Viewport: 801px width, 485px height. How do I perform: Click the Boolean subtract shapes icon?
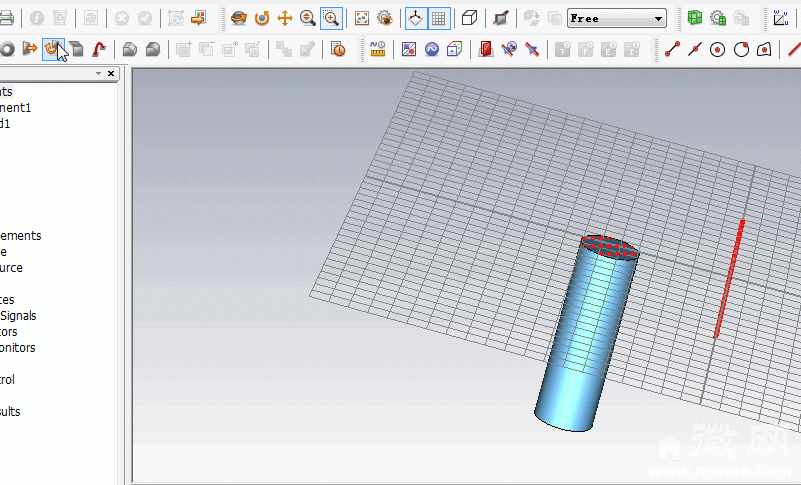tap(206, 50)
